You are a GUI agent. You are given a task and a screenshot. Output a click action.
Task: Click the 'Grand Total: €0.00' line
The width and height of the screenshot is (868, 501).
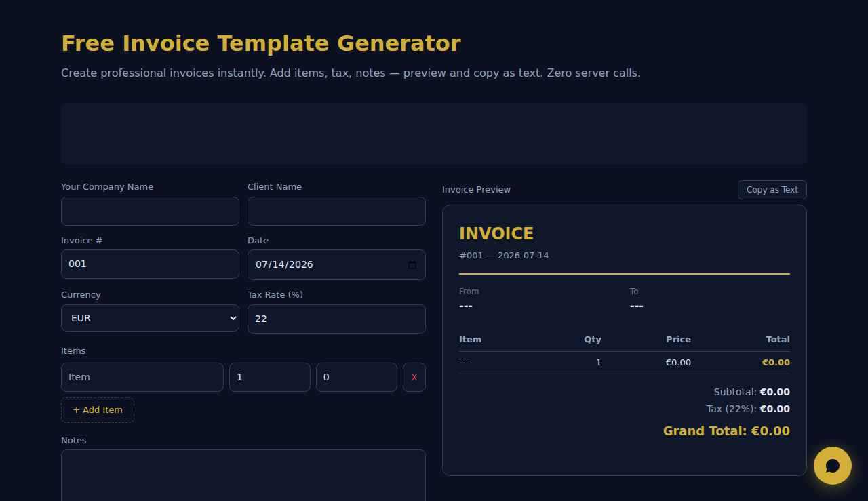pos(726,431)
